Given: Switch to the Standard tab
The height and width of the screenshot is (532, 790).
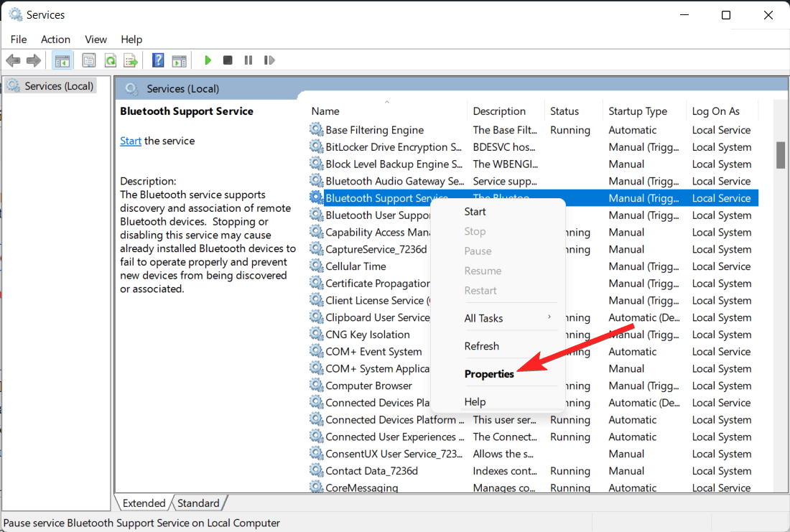Looking at the screenshot, I should click(x=198, y=503).
